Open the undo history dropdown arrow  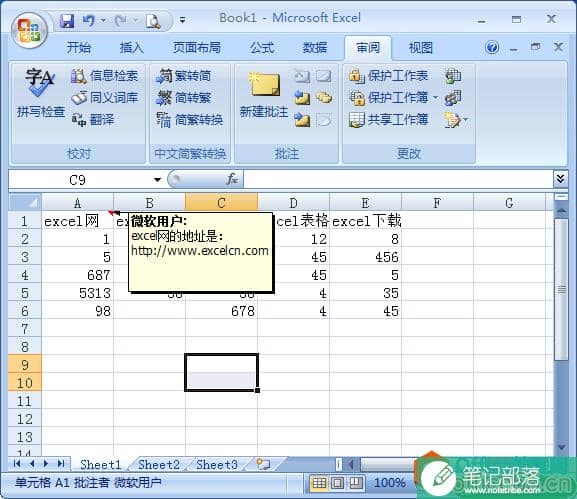click(103, 21)
